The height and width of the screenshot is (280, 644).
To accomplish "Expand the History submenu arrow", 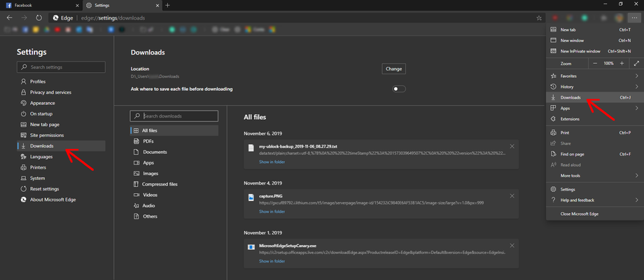I will 636,87.
